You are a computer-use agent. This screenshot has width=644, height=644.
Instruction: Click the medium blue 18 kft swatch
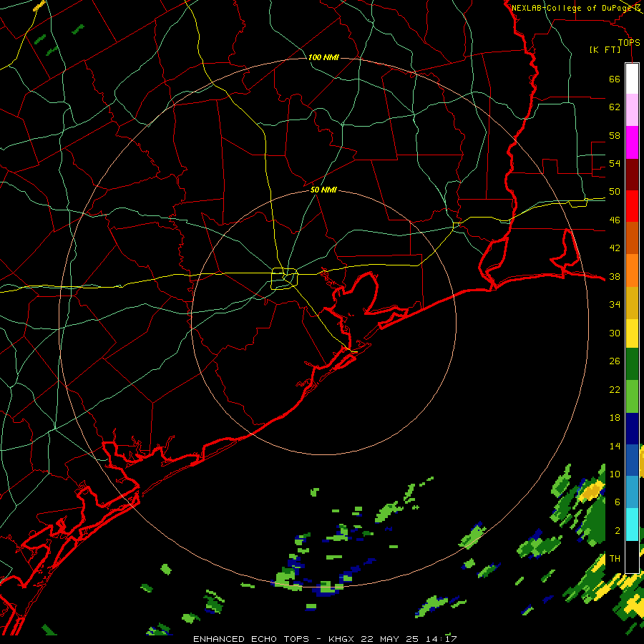tap(632, 460)
